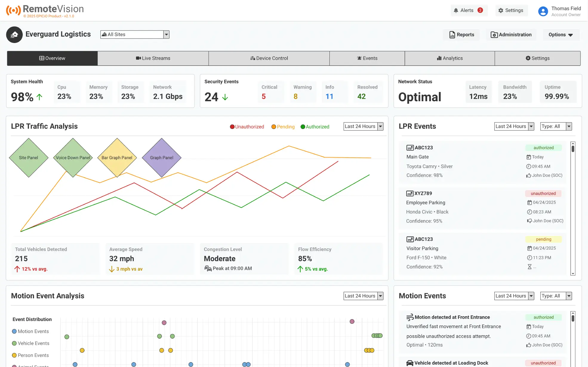Toggle the Unauthorized legend in LPR Traffic Analysis
Screen dimensions: 588x367
[x=247, y=127]
